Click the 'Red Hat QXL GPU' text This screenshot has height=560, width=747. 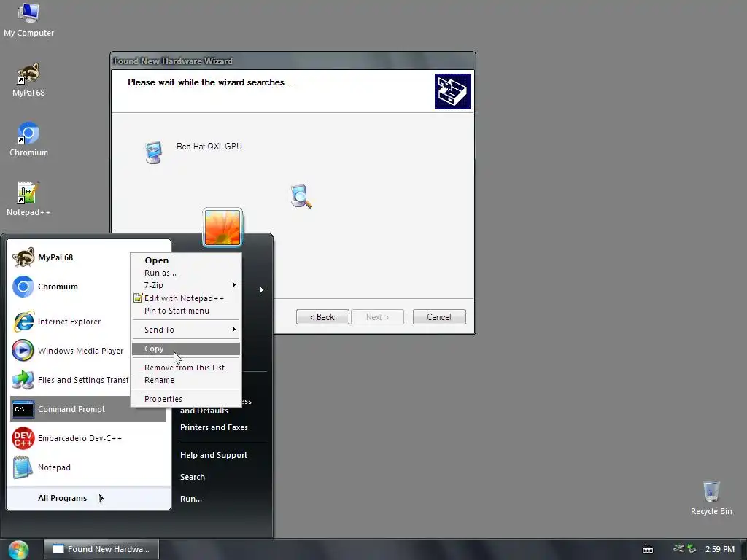pyautogui.click(x=209, y=147)
